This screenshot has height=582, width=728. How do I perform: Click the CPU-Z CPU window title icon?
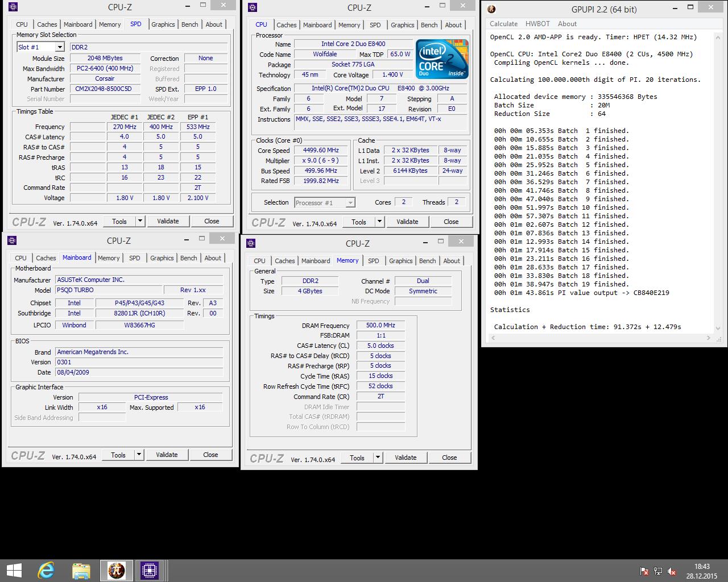point(253,7)
